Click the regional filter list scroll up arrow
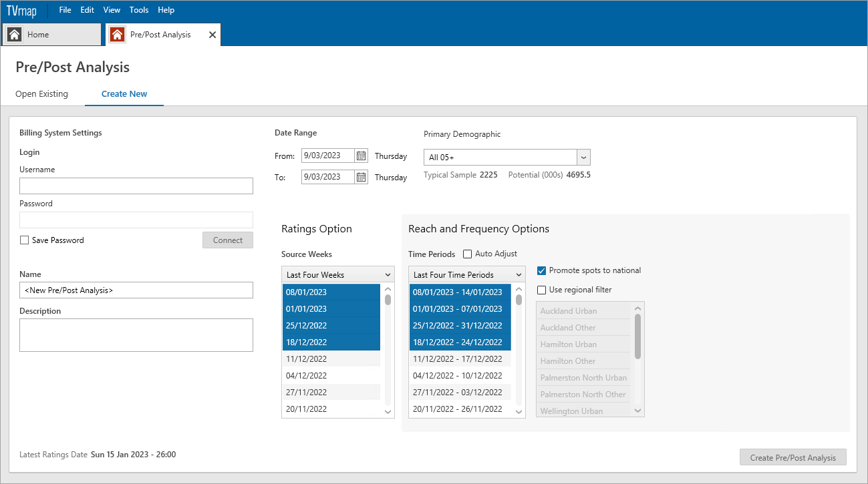The image size is (868, 484). (x=637, y=308)
